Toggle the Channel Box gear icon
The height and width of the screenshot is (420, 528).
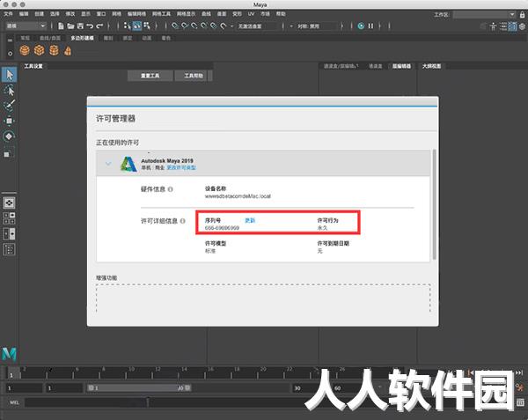[x=522, y=26]
